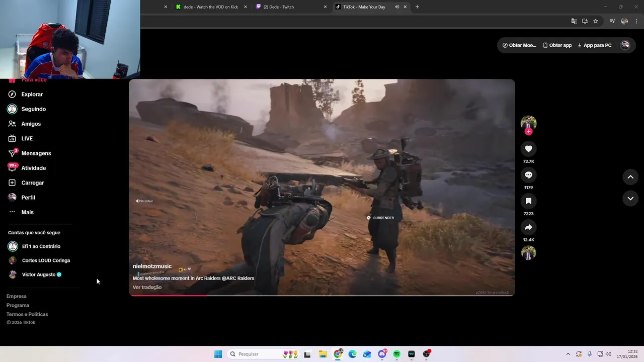The width and height of the screenshot is (644, 362).
Task: Open Task View on the taskbar
Action: [307, 354]
